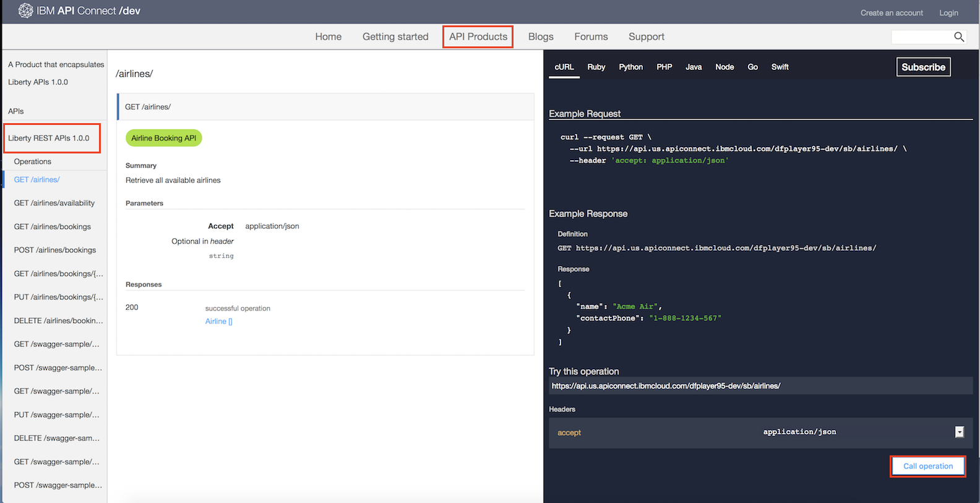Select the Node code tab
The width and height of the screenshot is (980, 503).
click(724, 67)
